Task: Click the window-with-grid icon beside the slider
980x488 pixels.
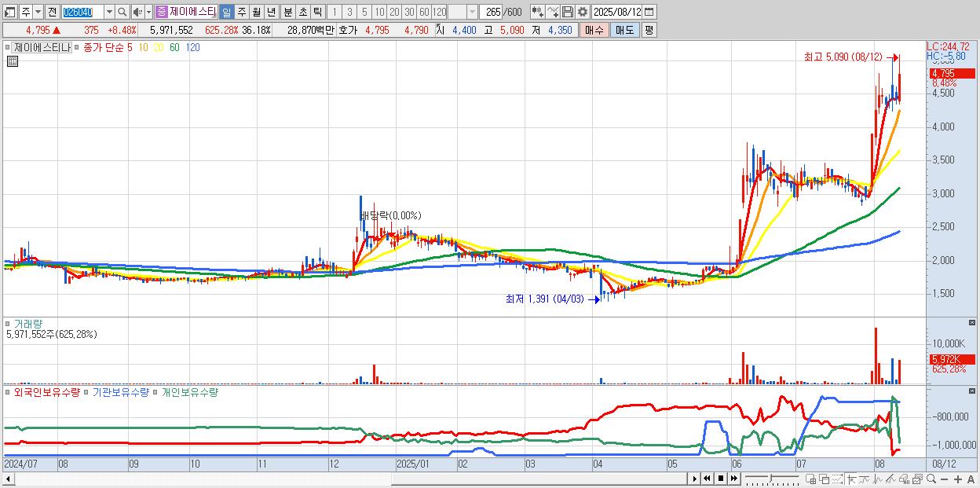Action: tap(810, 479)
